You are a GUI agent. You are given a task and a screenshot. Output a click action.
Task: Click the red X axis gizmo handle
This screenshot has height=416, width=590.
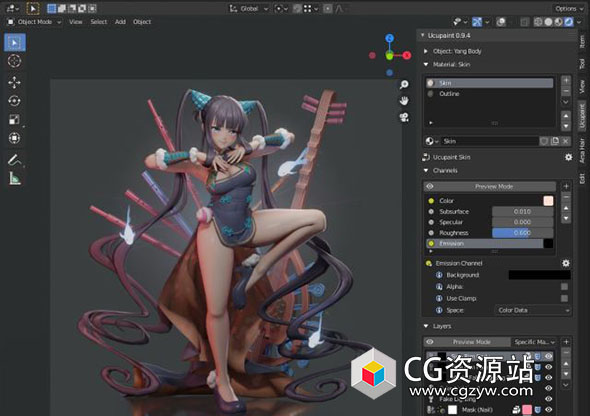pos(407,56)
